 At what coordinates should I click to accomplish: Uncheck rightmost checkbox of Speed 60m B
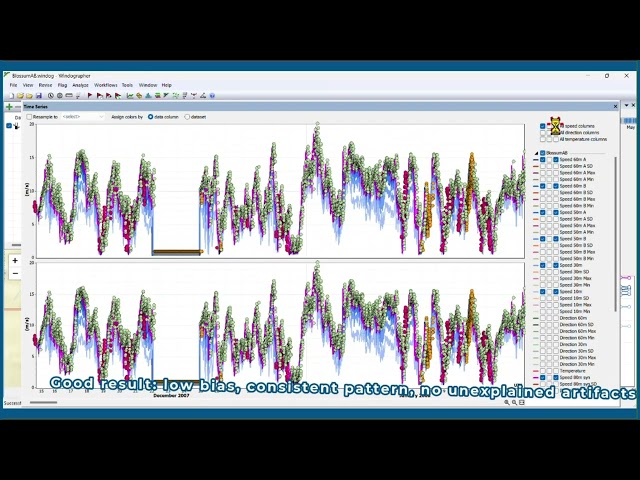point(556,186)
